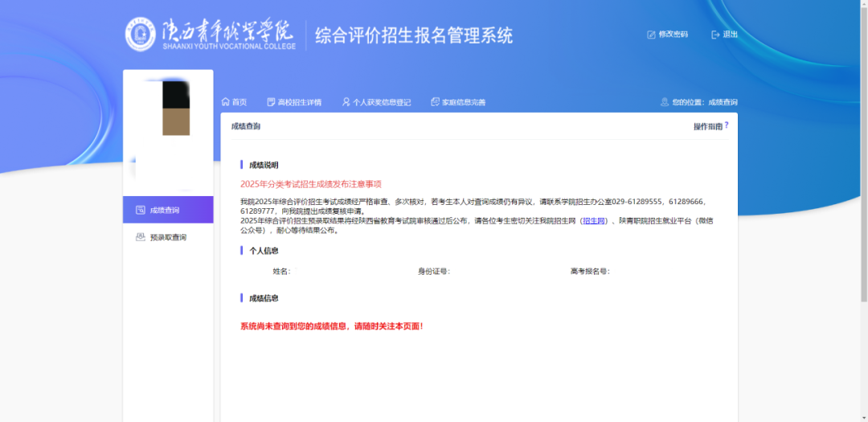868x422 pixels.
Task: Click the 成绩信息 section heading
Action: (264, 298)
